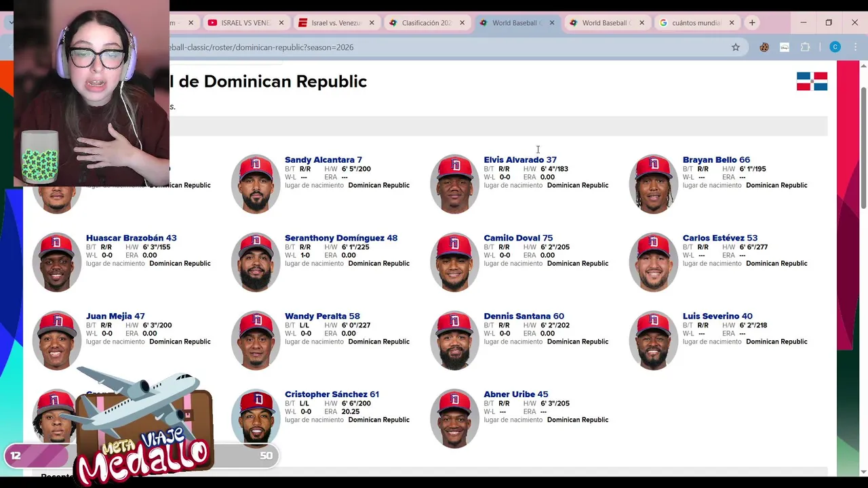This screenshot has height=488, width=868.
Task: Click Sandy Alcantara's headshot photo
Action: click(256, 184)
